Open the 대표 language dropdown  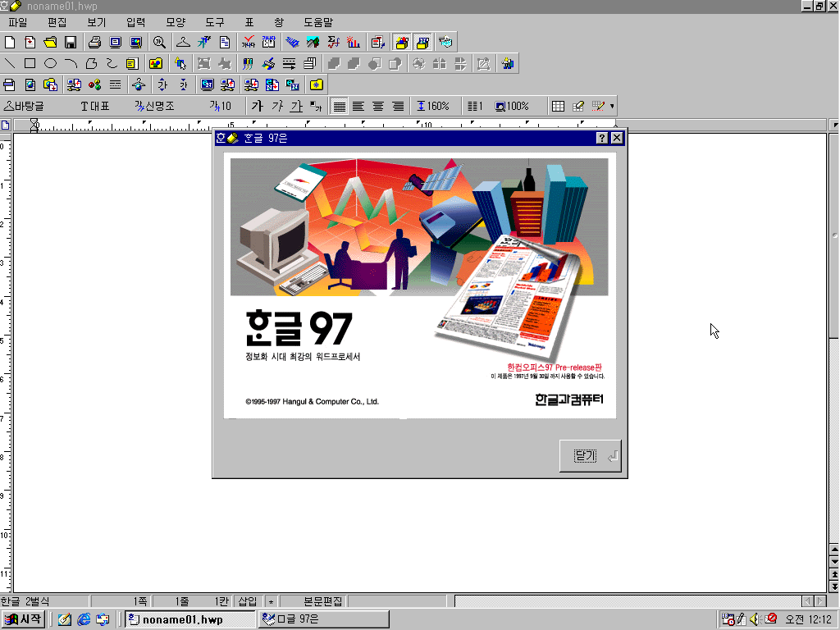tap(95, 106)
